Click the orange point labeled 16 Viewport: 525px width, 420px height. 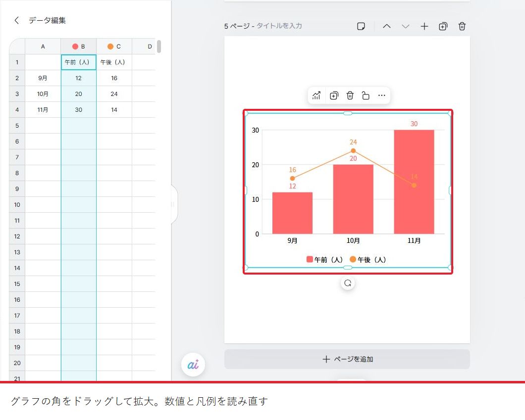tap(292, 179)
